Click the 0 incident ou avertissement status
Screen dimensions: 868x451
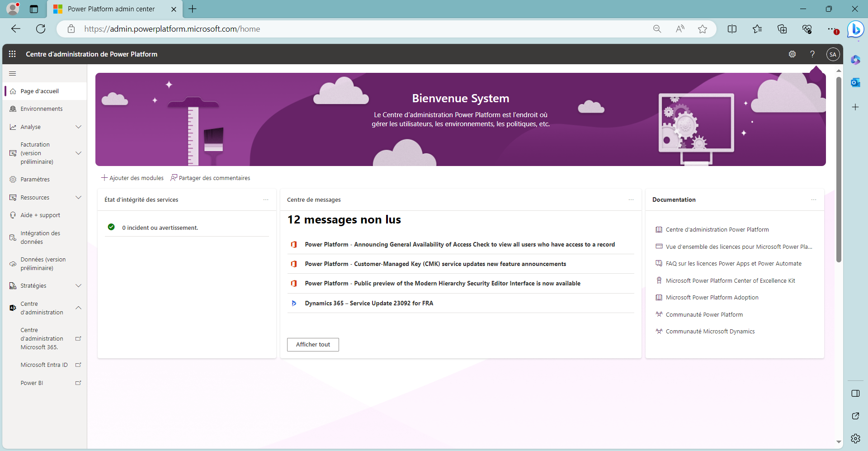click(x=160, y=228)
